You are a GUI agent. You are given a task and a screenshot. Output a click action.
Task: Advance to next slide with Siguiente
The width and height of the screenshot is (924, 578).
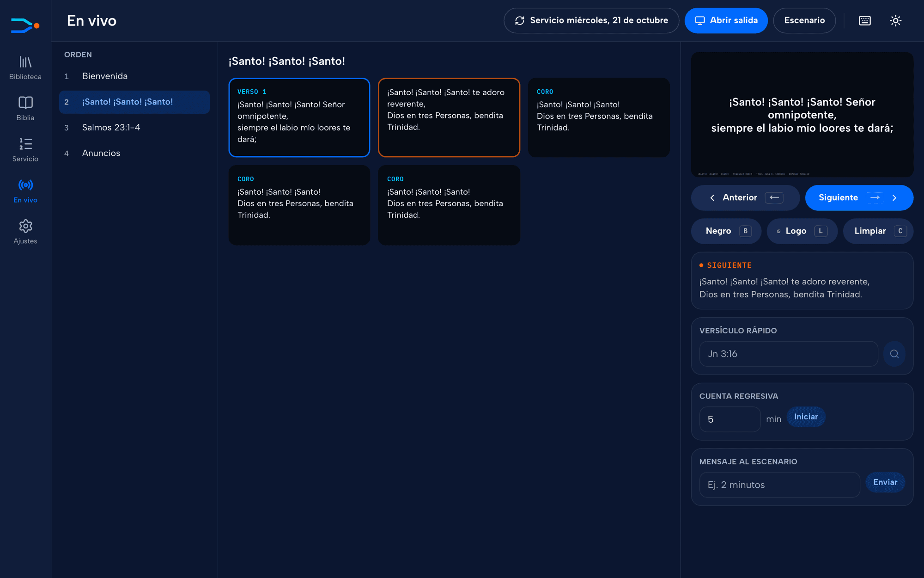point(859,198)
